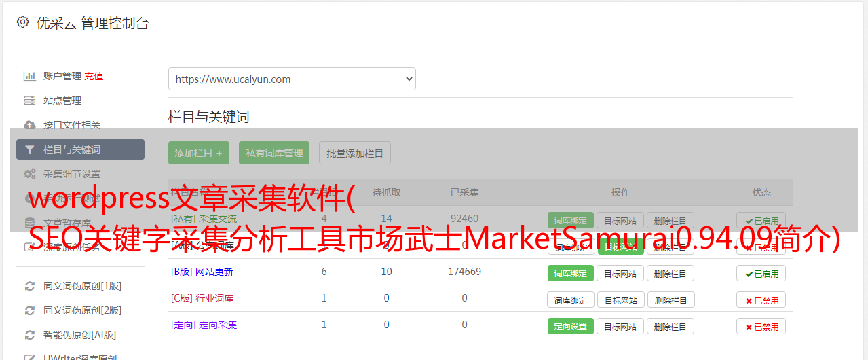Click 词库绑定 in the [C版] 行业词库 row
Screen dimensions: 868x360
coord(570,300)
